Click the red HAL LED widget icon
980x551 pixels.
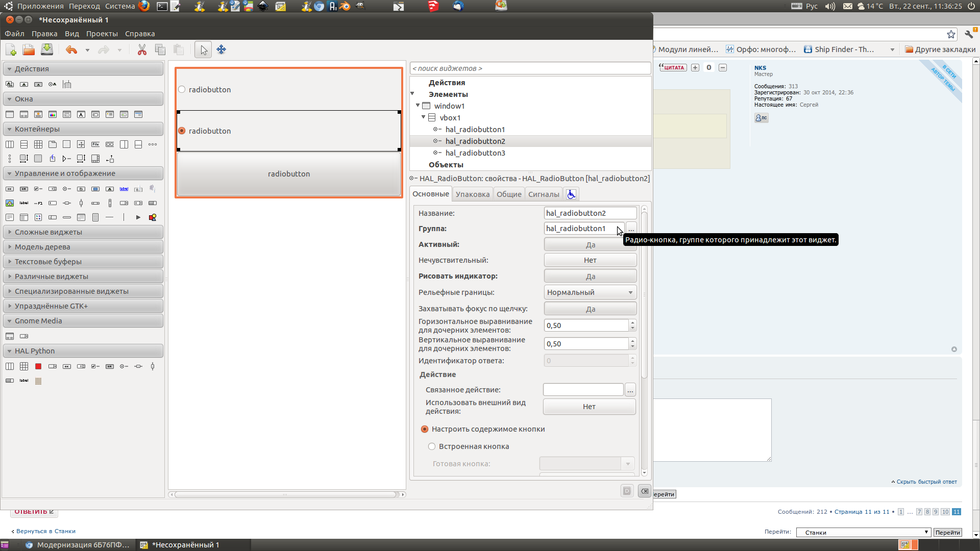point(38,366)
